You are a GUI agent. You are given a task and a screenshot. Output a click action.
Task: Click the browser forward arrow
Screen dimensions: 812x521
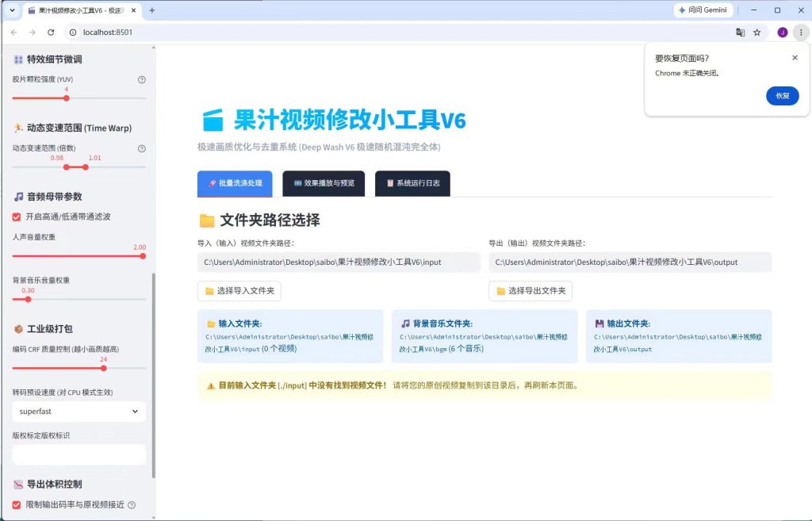[x=32, y=32]
